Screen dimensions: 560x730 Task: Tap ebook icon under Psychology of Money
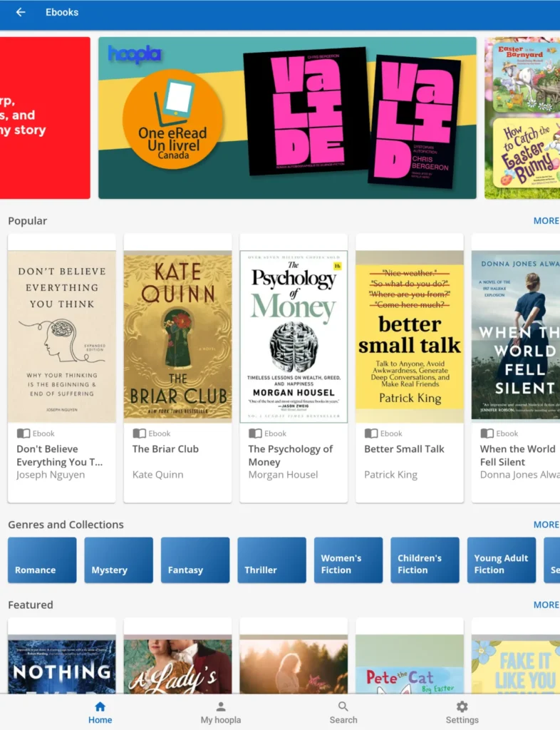pyautogui.click(x=255, y=433)
